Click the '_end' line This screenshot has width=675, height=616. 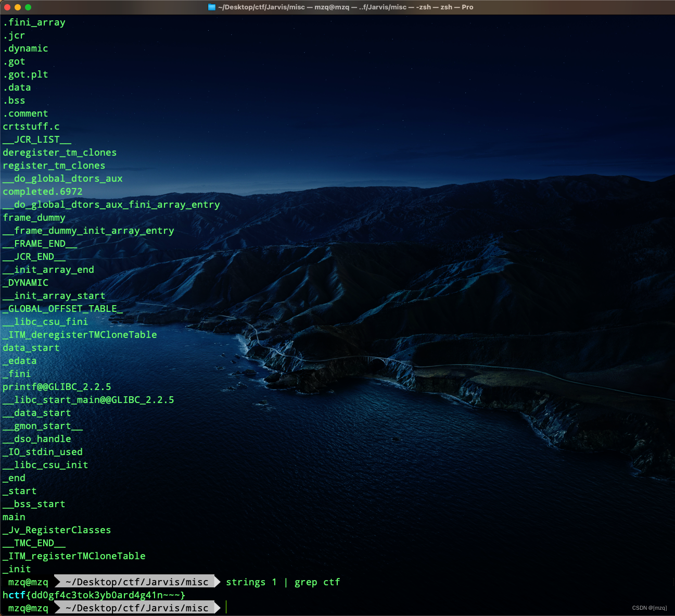(14, 478)
